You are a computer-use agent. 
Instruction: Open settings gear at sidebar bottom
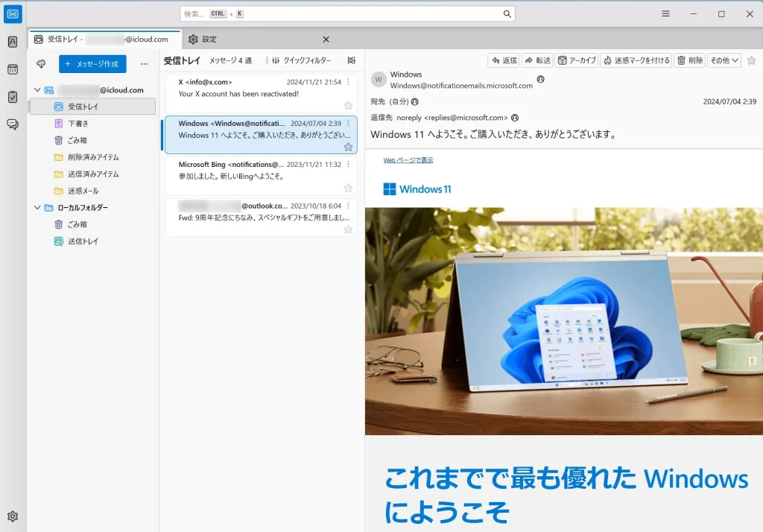coord(13,516)
